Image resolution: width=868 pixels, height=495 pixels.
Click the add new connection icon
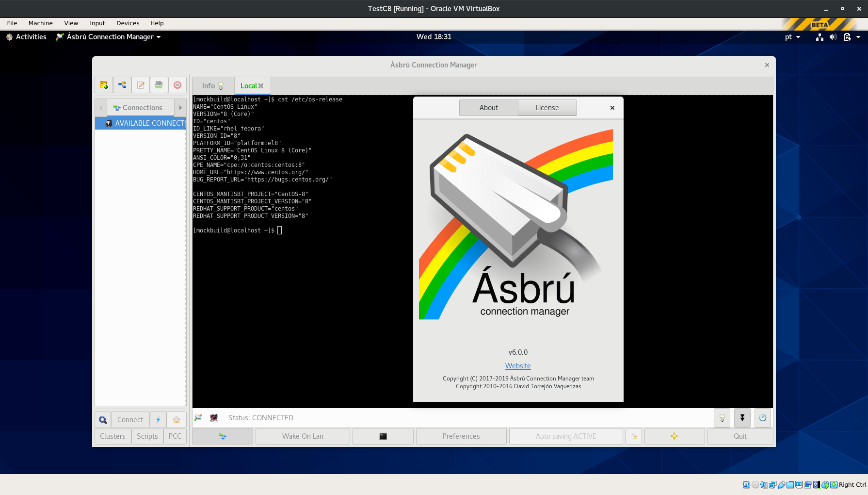(122, 85)
